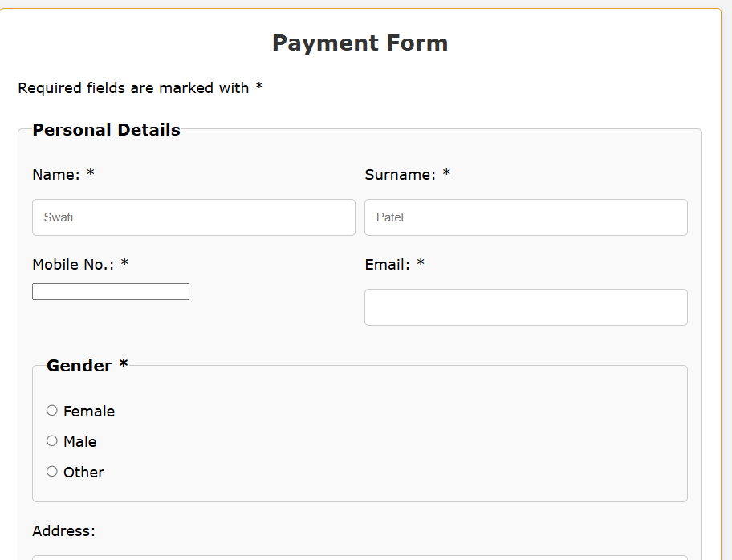The image size is (732, 560).
Task: Click the Other option label text
Action: click(x=84, y=473)
